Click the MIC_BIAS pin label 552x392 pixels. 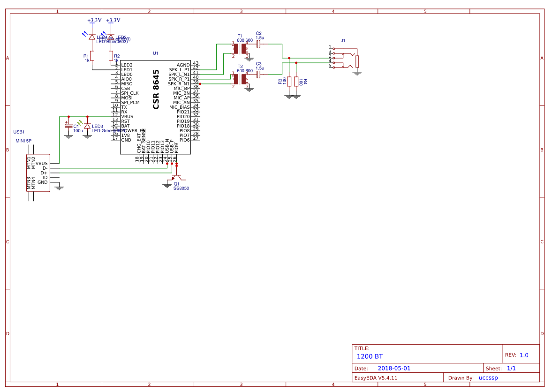click(180, 107)
